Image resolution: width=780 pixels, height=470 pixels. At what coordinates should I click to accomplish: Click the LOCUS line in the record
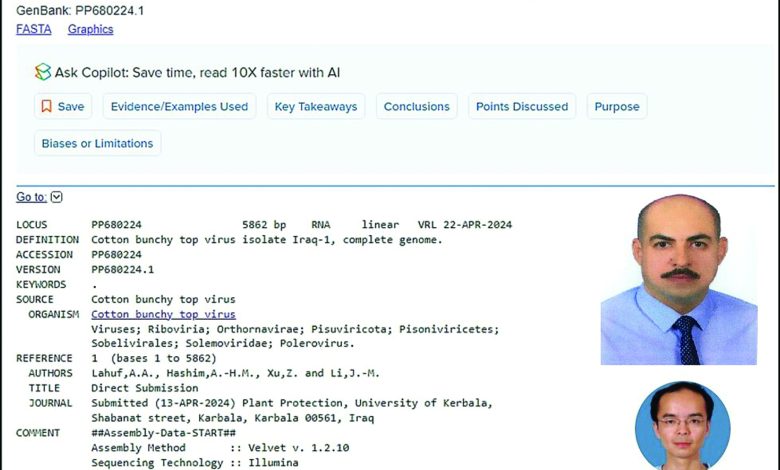point(264,225)
